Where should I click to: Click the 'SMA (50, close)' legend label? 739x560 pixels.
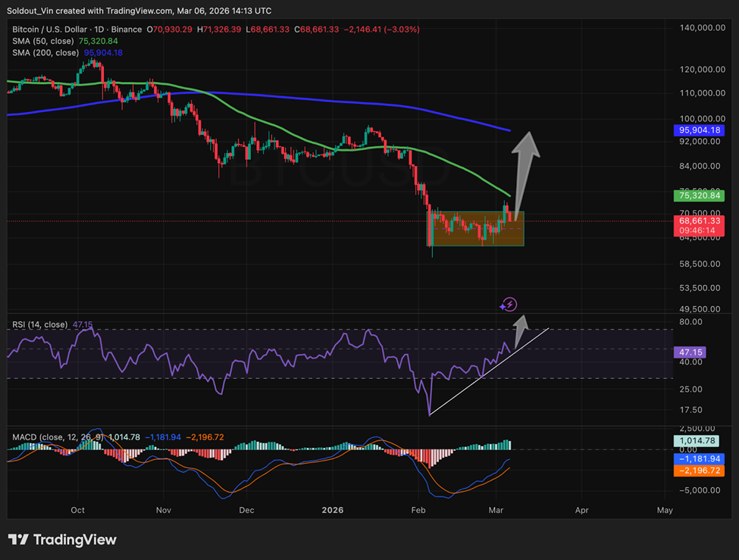click(x=43, y=41)
